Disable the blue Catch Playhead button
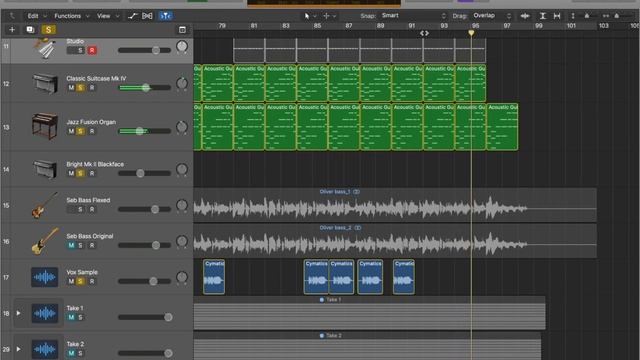Image resolution: width=640 pixels, height=360 pixels. click(165, 16)
